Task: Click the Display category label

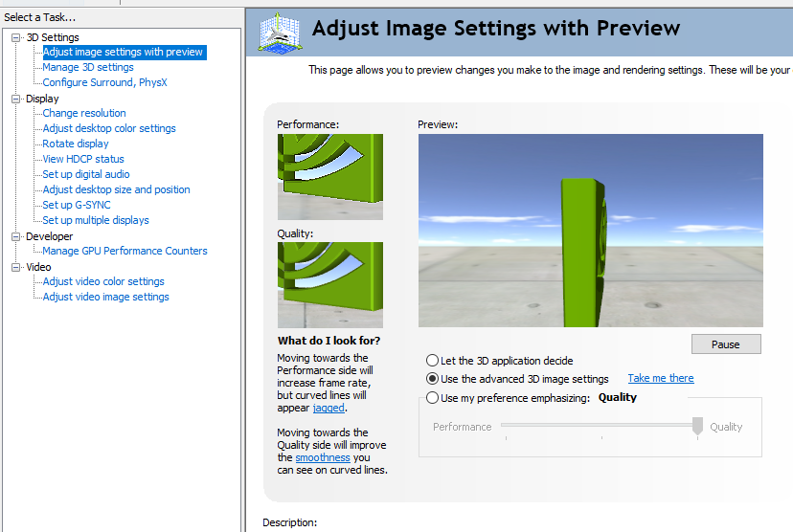Action: [x=42, y=99]
